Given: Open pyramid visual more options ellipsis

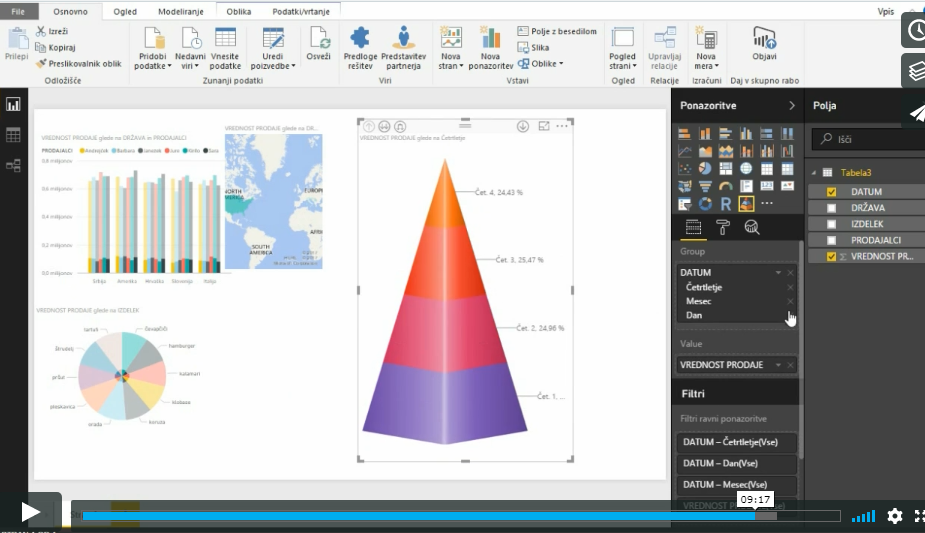Looking at the screenshot, I should 562,126.
